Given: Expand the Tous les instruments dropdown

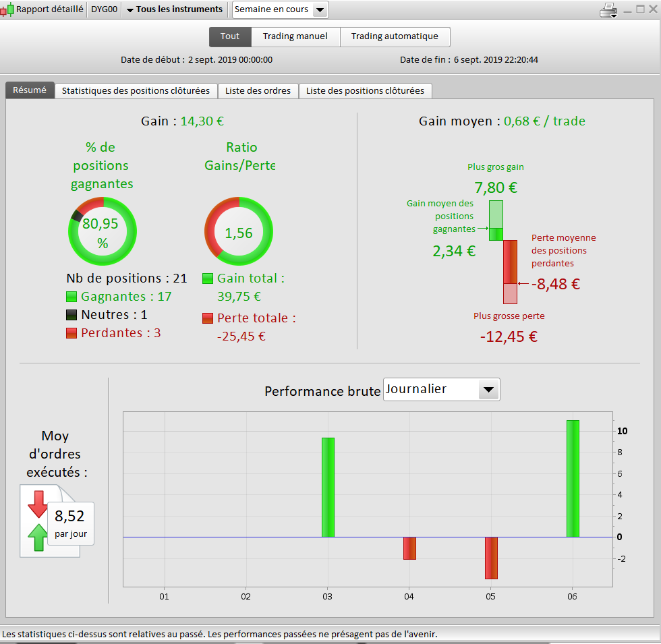Looking at the screenshot, I should pyautogui.click(x=175, y=9).
